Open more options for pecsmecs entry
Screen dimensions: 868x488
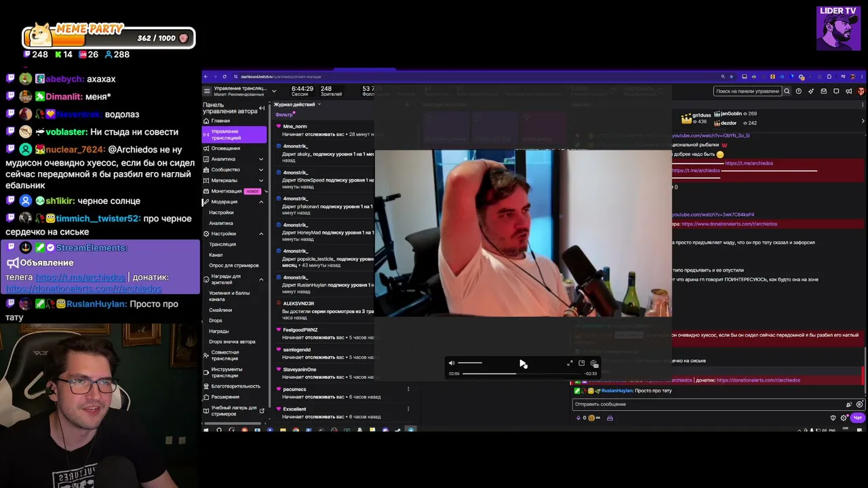point(408,389)
